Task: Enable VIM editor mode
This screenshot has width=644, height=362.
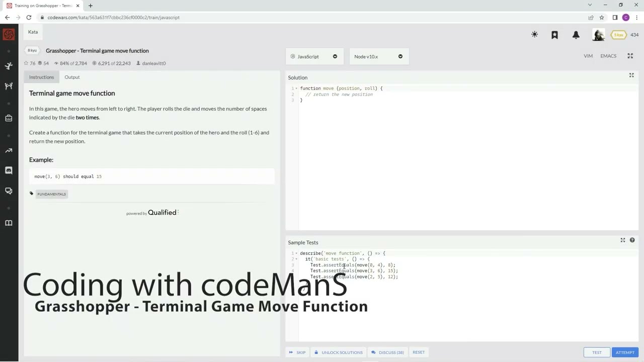Action: pyautogui.click(x=588, y=56)
